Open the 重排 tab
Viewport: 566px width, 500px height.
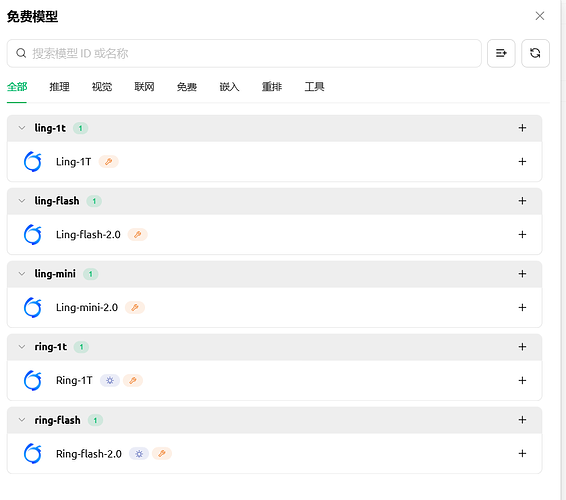tap(272, 87)
